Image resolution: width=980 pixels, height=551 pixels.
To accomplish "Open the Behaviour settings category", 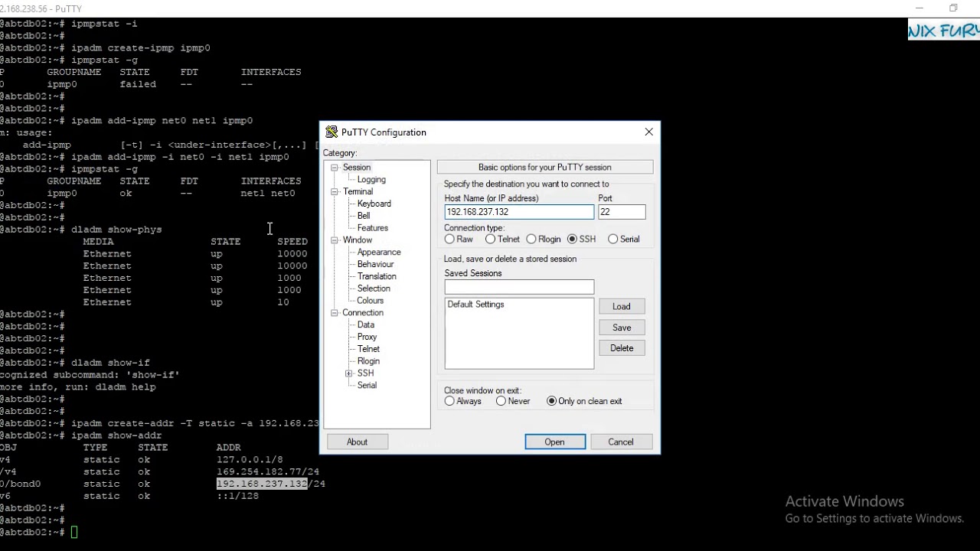I will tap(375, 264).
